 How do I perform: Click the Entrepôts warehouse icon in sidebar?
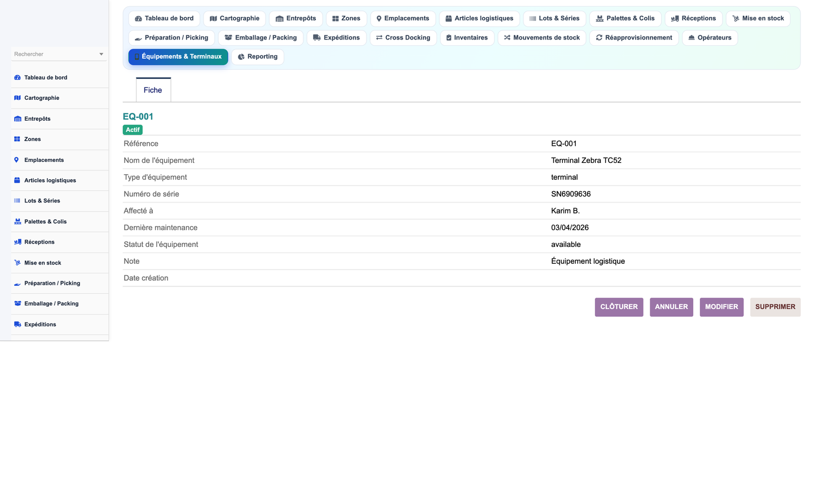pos(17,119)
